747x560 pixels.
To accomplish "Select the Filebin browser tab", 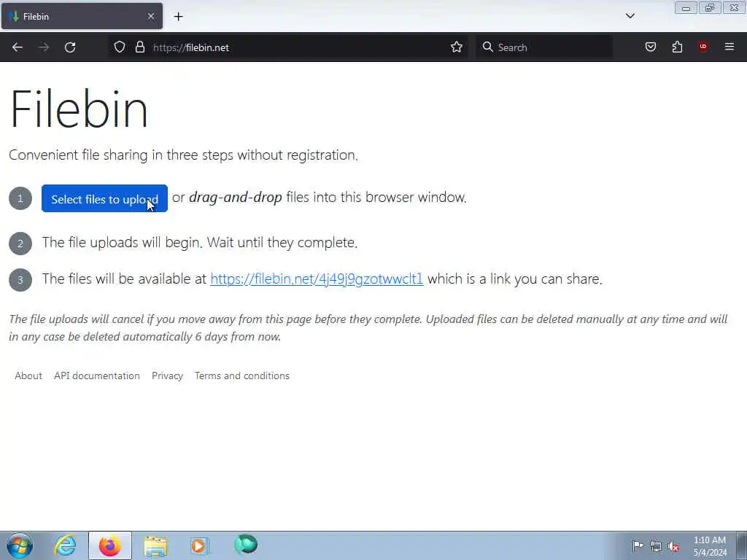I will click(x=82, y=16).
